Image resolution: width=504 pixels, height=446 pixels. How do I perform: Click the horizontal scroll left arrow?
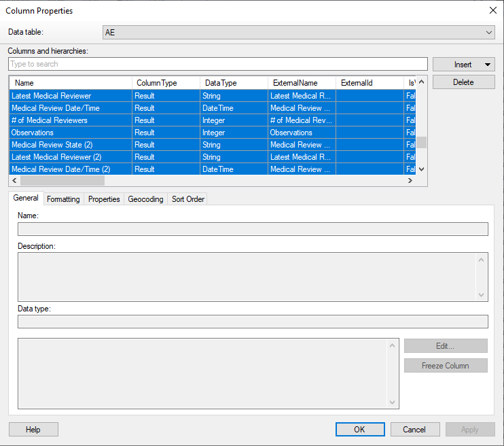tap(14, 181)
